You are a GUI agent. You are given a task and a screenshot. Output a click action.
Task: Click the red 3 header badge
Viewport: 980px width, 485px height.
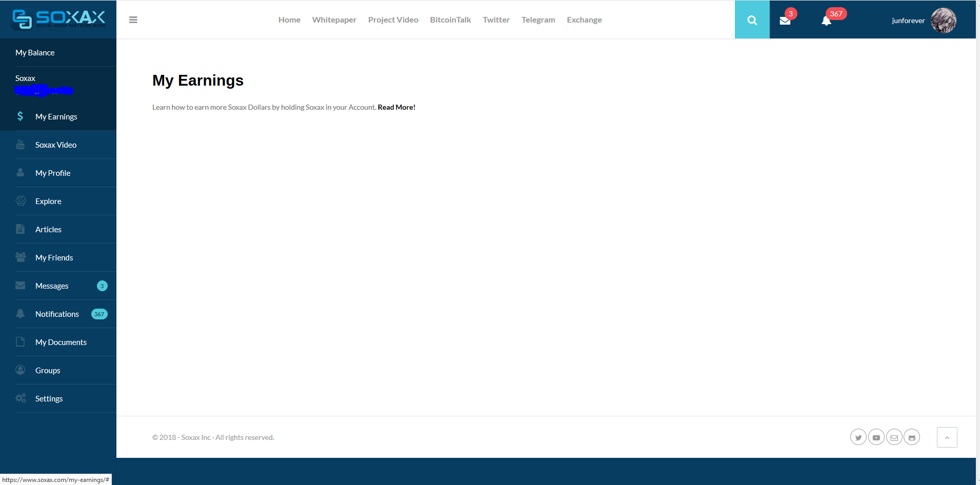coord(791,14)
